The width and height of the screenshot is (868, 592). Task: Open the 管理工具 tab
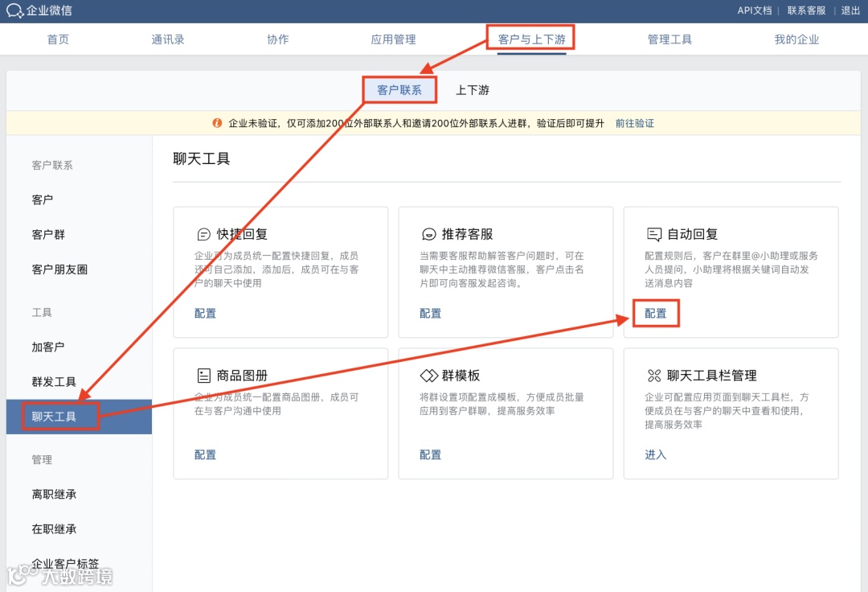coord(669,39)
